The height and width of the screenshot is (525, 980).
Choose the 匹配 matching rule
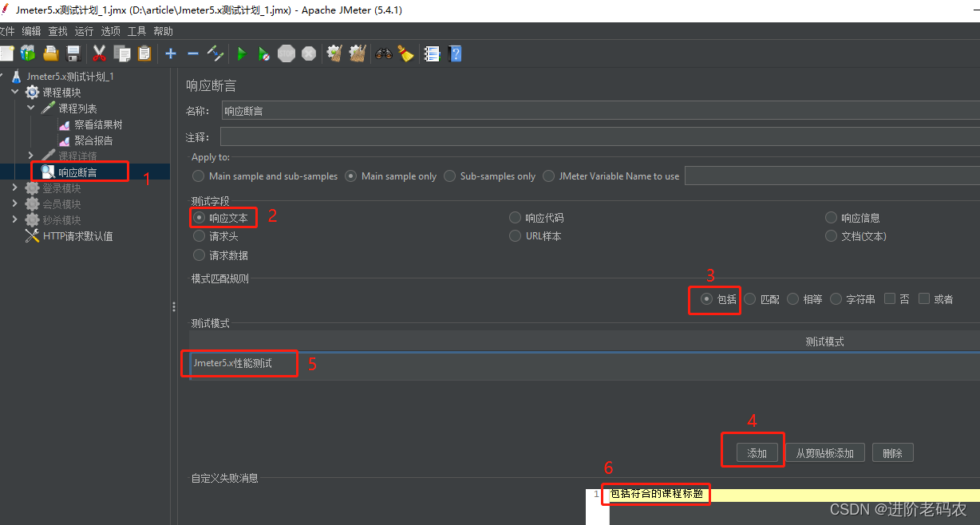coord(750,298)
